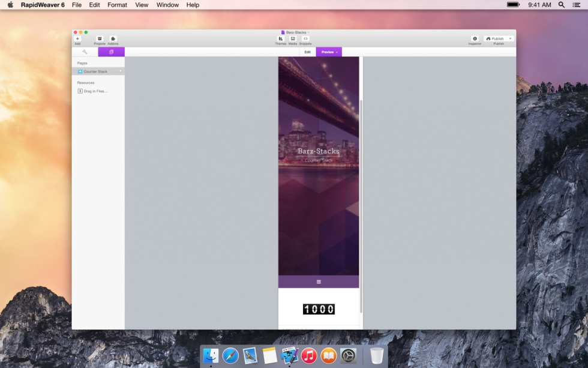Screen dimensions: 588x368
Task: Open the View menu
Action: click(142, 5)
